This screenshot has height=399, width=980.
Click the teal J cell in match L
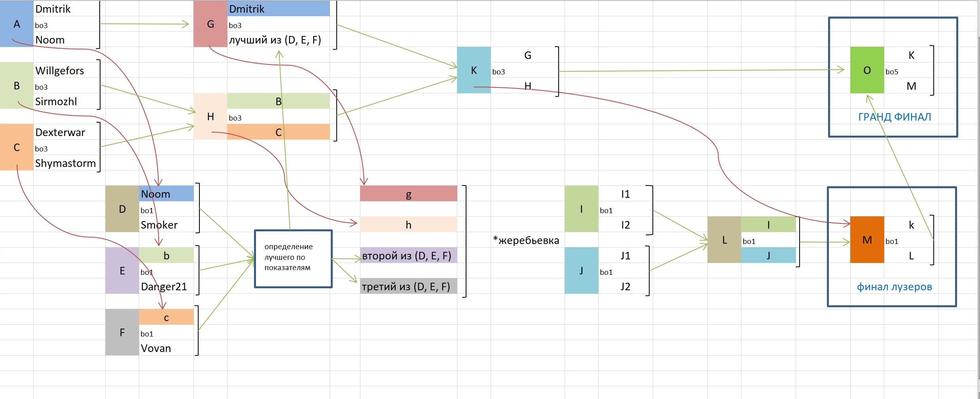768,255
